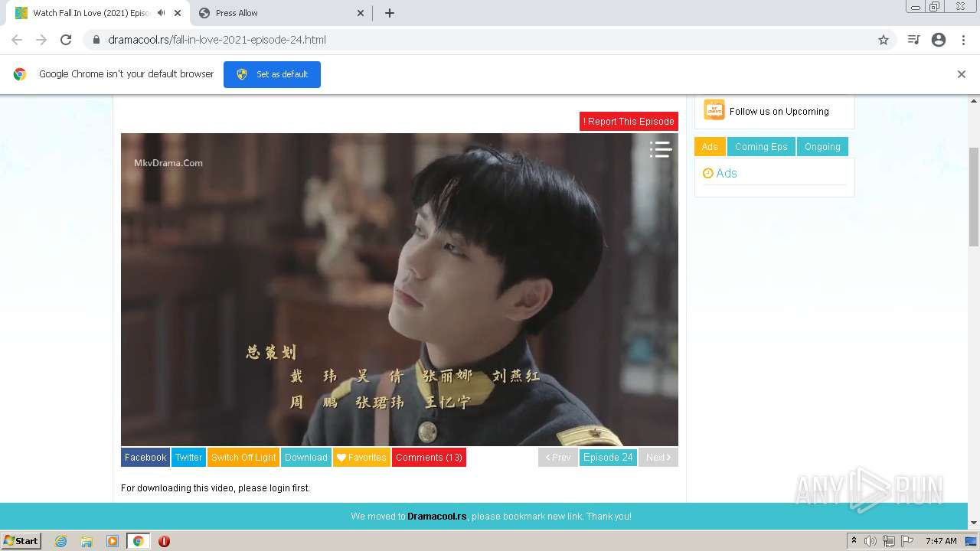Switch to the Ongoing tab
Image resolution: width=980 pixels, height=551 pixels.
822,147
